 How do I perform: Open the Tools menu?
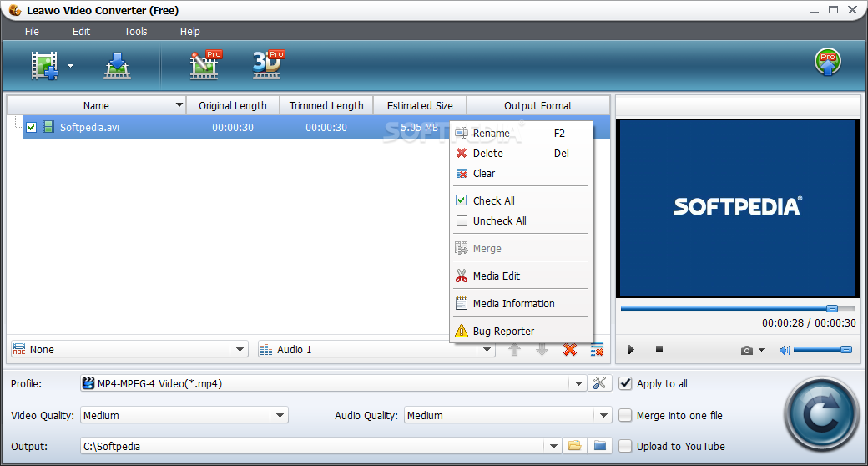135,32
